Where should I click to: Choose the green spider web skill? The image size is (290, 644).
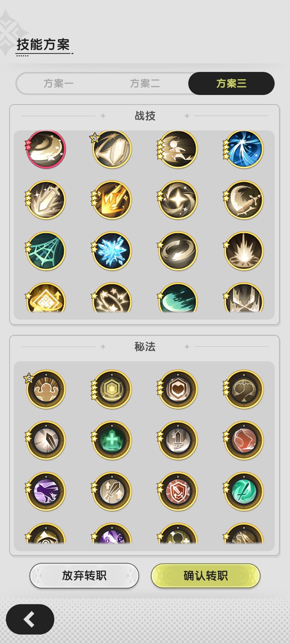pos(46,251)
